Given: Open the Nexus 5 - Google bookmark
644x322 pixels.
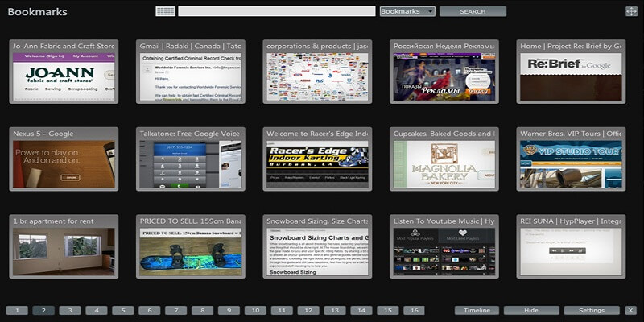Looking at the screenshot, I should pyautogui.click(x=64, y=164).
